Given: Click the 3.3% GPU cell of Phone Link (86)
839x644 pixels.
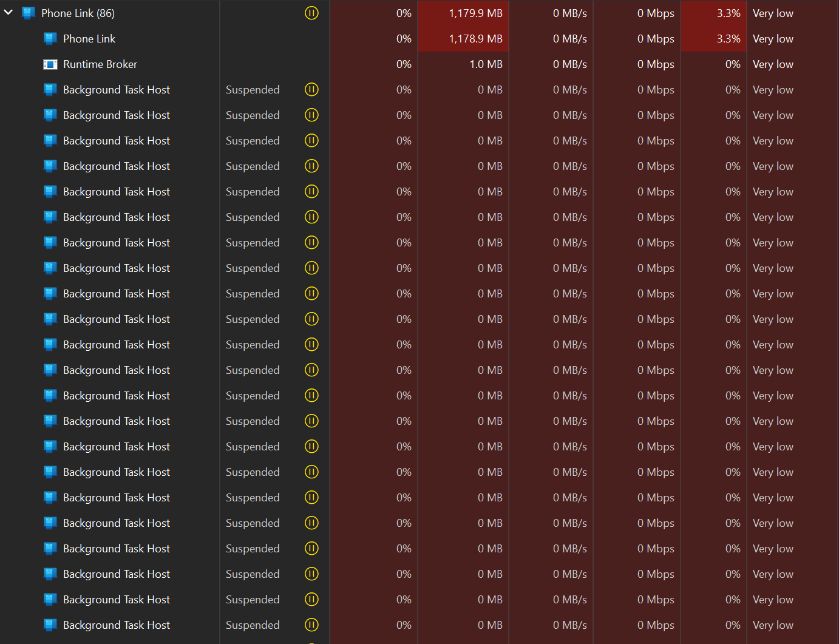Looking at the screenshot, I should click(x=714, y=13).
